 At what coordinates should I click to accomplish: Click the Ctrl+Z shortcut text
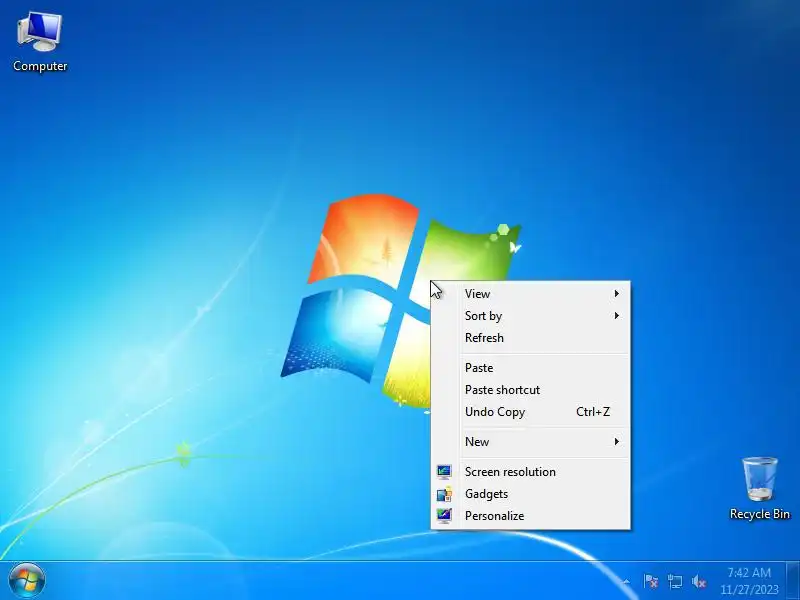[593, 411]
